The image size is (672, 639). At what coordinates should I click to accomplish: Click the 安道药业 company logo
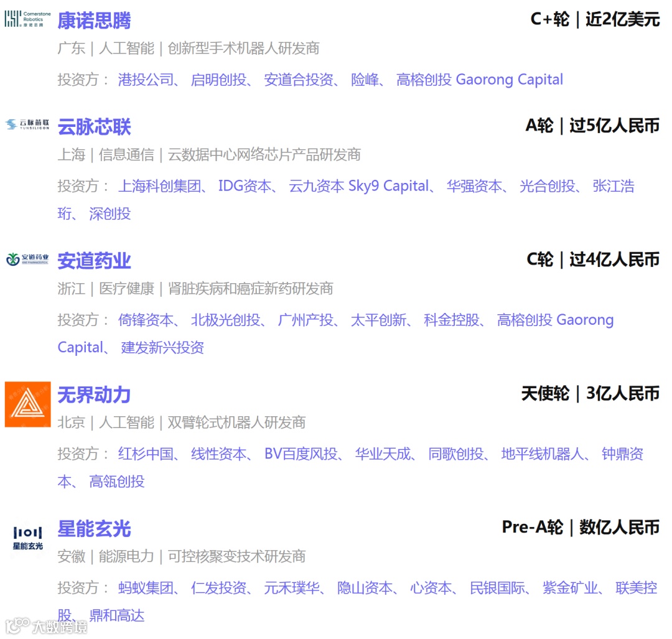click(x=27, y=259)
